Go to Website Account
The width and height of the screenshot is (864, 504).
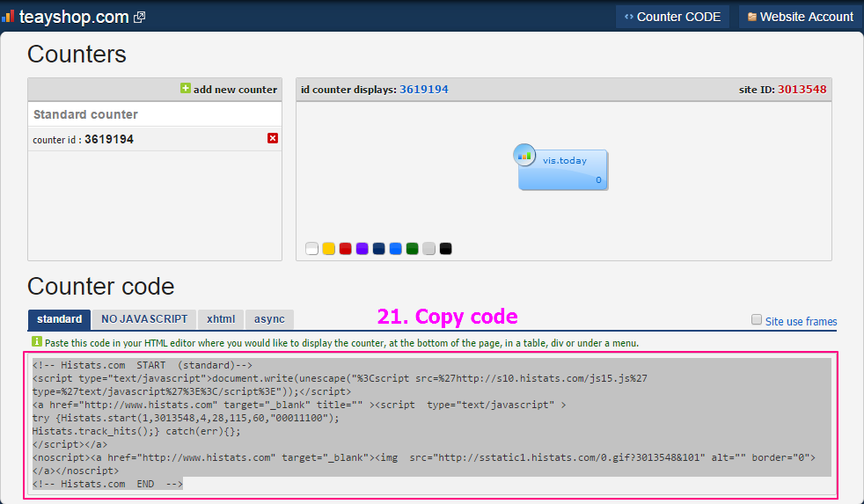pyautogui.click(x=801, y=17)
